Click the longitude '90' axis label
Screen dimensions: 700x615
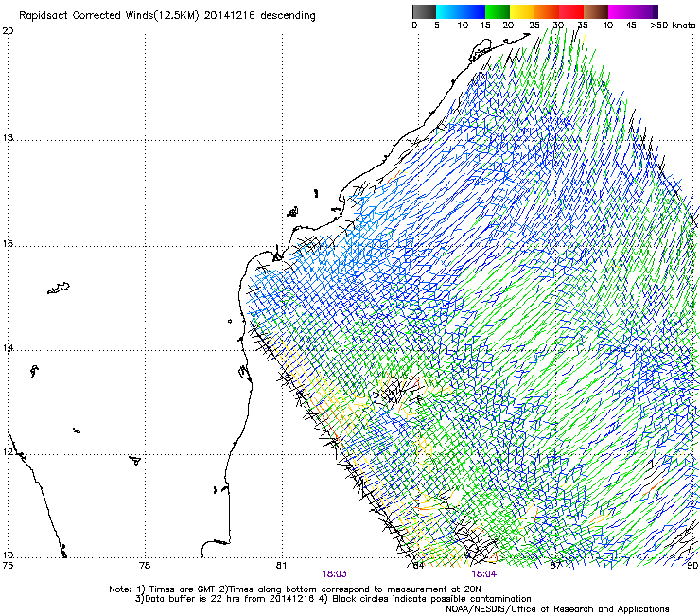[x=692, y=566]
